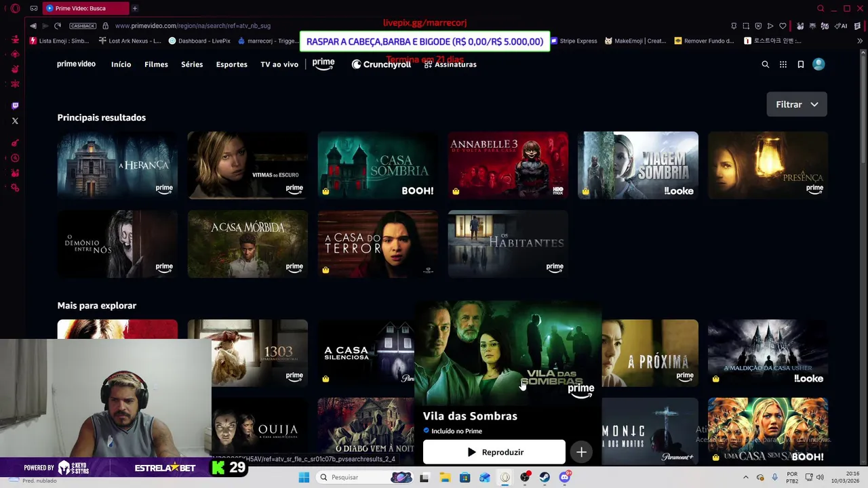Open Vítimas do Escuro thumbnail
This screenshot has width=868, height=488.
(248, 165)
